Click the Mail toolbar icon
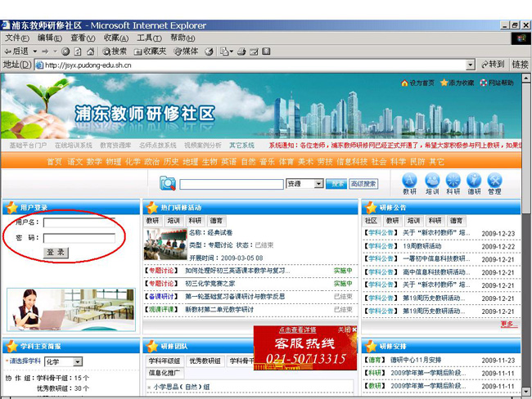 pos(226,52)
